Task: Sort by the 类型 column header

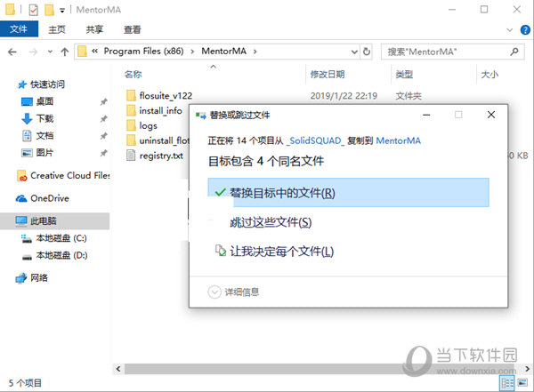Action: 404,74
